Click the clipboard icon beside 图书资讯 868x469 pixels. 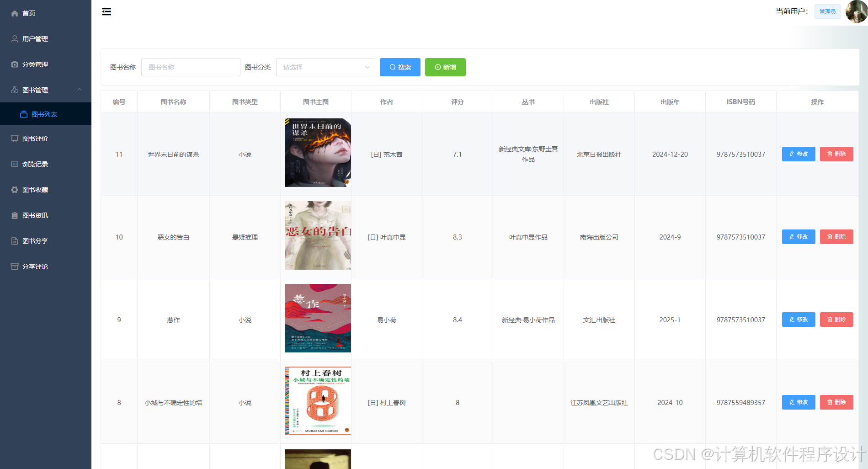(x=15, y=215)
